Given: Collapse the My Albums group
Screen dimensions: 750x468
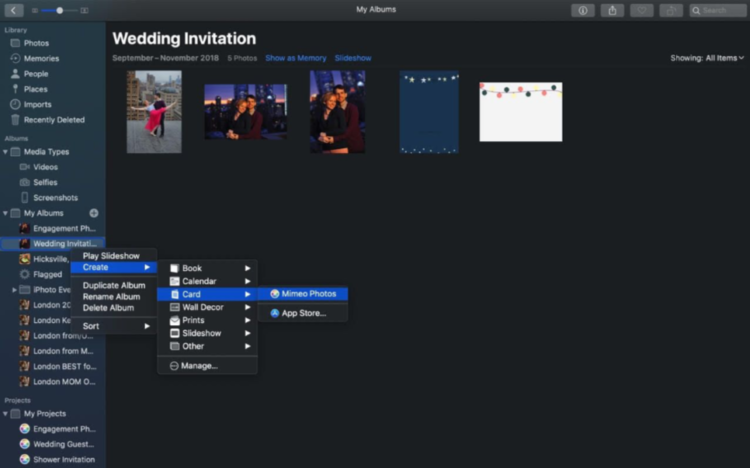Looking at the screenshot, I should pyautogui.click(x=5, y=213).
